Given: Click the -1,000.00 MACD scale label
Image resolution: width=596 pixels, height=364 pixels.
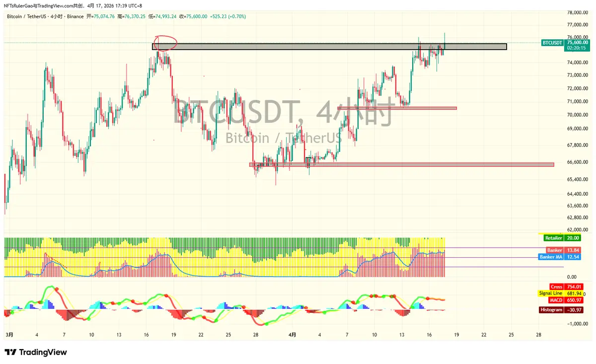Looking at the screenshot, I should (578, 324).
